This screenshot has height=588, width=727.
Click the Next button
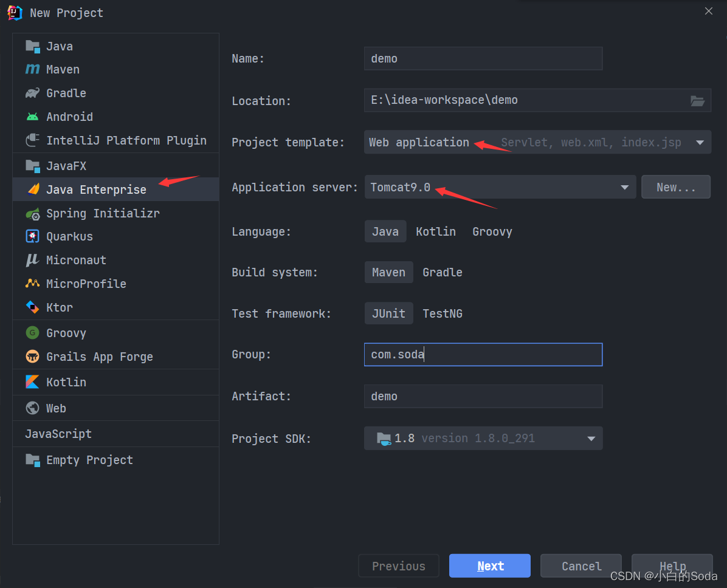pyautogui.click(x=489, y=566)
